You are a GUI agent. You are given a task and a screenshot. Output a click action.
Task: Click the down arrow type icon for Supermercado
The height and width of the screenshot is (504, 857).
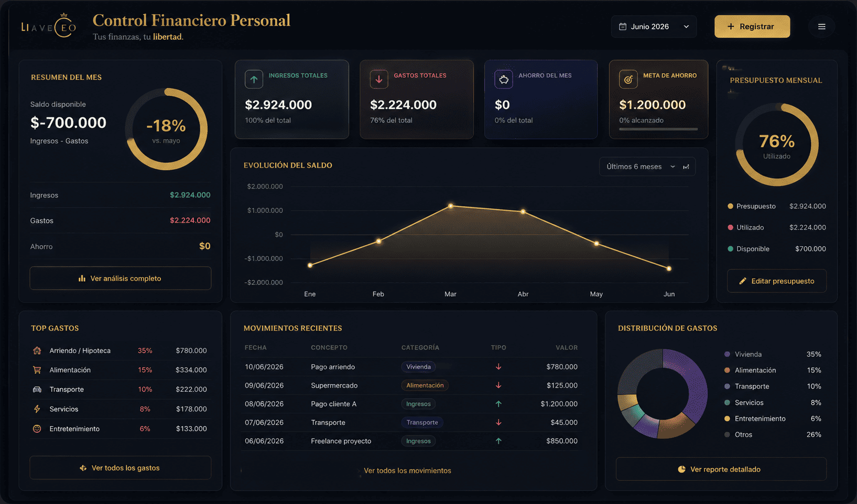pos(498,385)
